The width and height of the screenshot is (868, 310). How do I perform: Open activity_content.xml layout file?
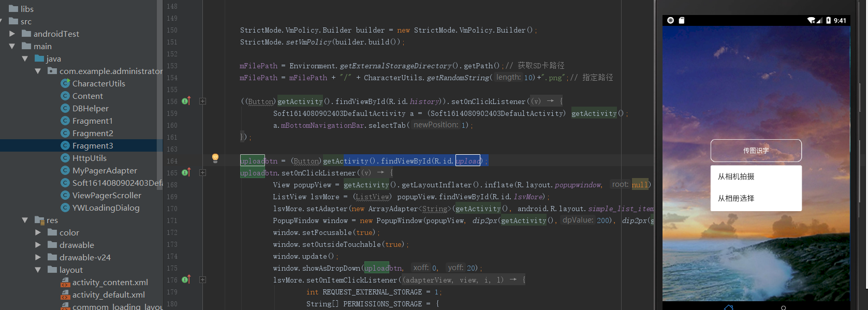[x=110, y=282]
